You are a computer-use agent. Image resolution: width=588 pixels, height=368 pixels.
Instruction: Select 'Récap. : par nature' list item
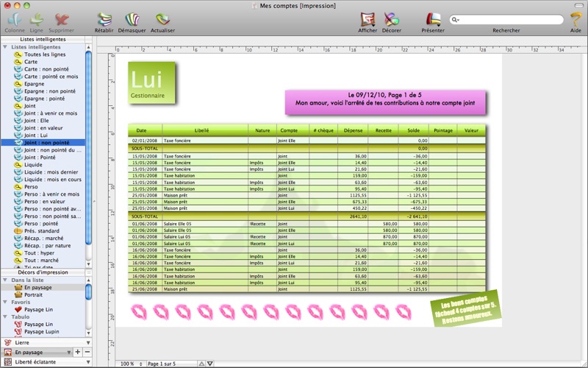(47, 246)
